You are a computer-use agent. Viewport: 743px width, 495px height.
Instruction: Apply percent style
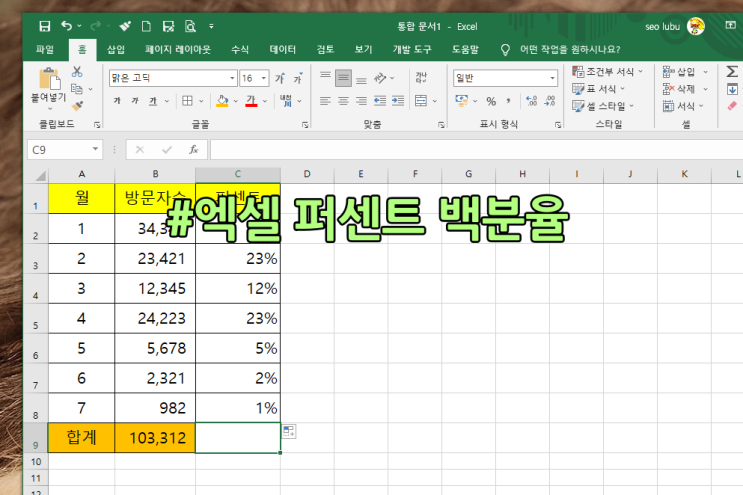pyautogui.click(x=491, y=101)
